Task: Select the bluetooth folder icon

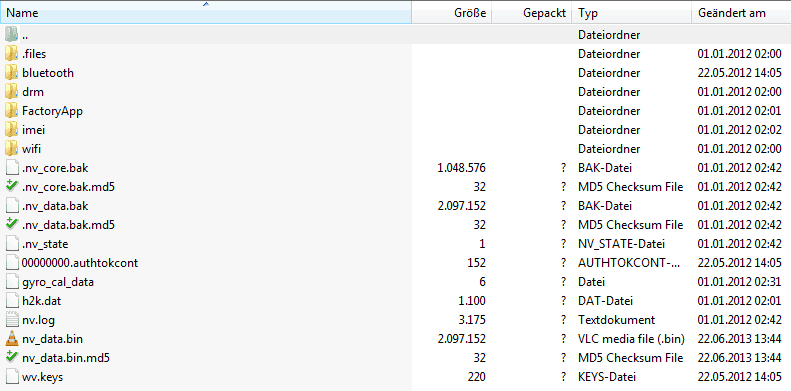Action: [11, 73]
